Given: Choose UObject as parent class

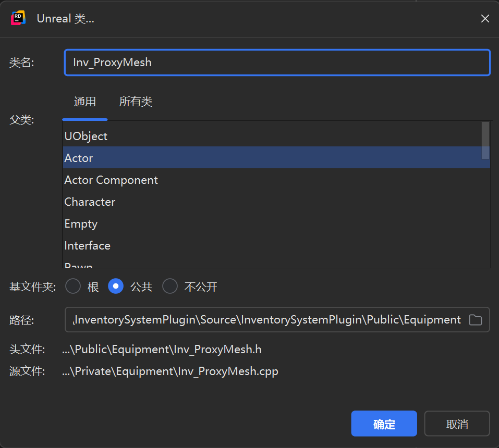Looking at the screenshot, I should [x=86, y=136].
